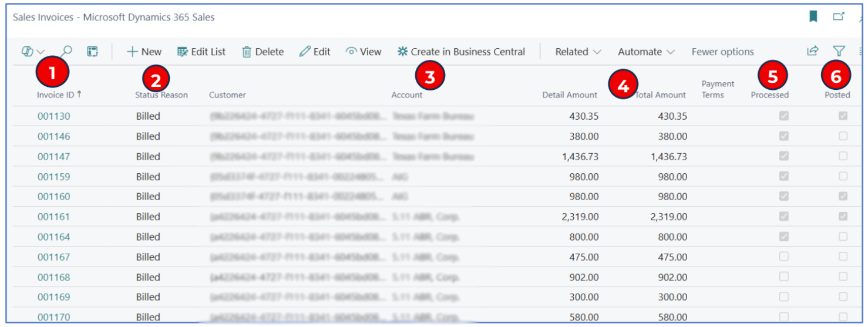Viewport: 868px width, 327px height.
Task: Click the Status Reason column header
Action: point(162,95)
